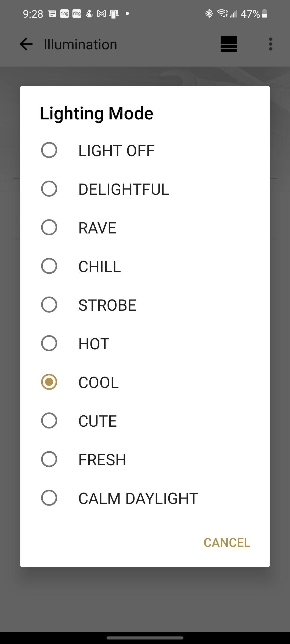The image size is (290, 644).
Task: Tap the selected COOL radio button
Action: click(x=49, y=382)
